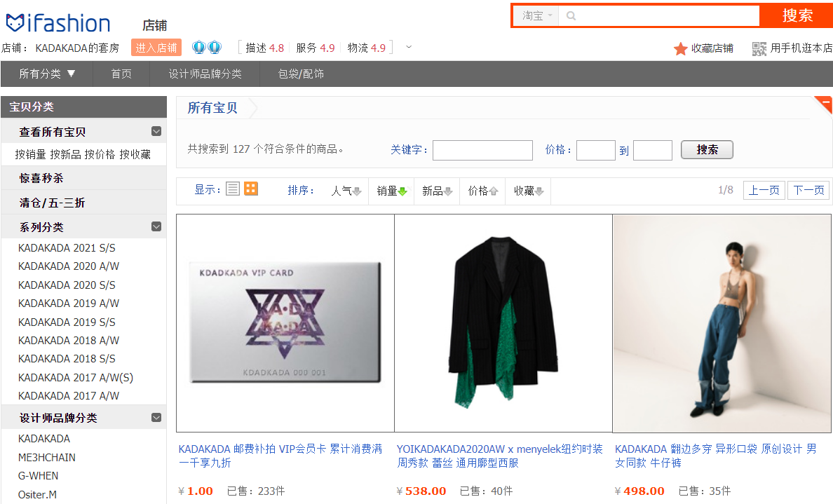Click 按新品 in the sidebar
This screenshot has height=504, width=833.
[65, 154]
